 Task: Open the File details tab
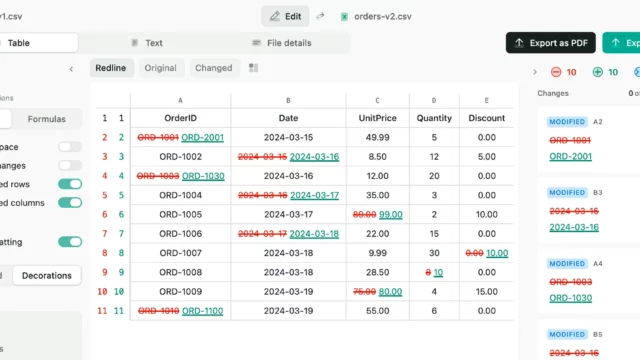click(x=282, y=43)
